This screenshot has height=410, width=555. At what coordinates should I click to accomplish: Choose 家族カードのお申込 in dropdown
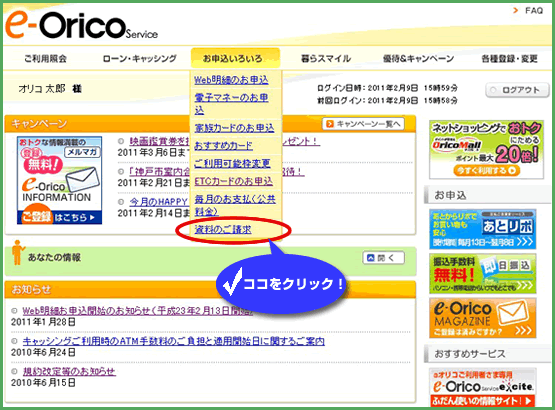pos(234,128)
